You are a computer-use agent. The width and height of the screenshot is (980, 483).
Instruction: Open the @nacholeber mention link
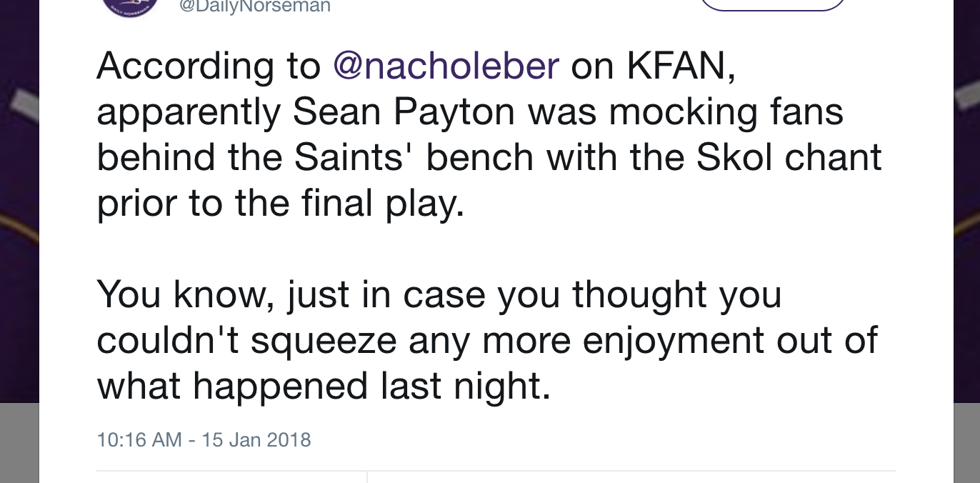click(x=446, y=66)
